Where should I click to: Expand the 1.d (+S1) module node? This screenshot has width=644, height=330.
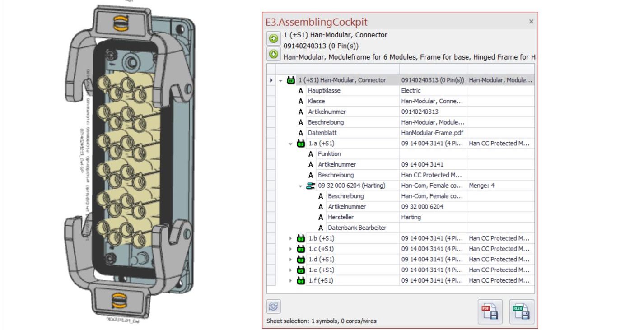[290, 260]
